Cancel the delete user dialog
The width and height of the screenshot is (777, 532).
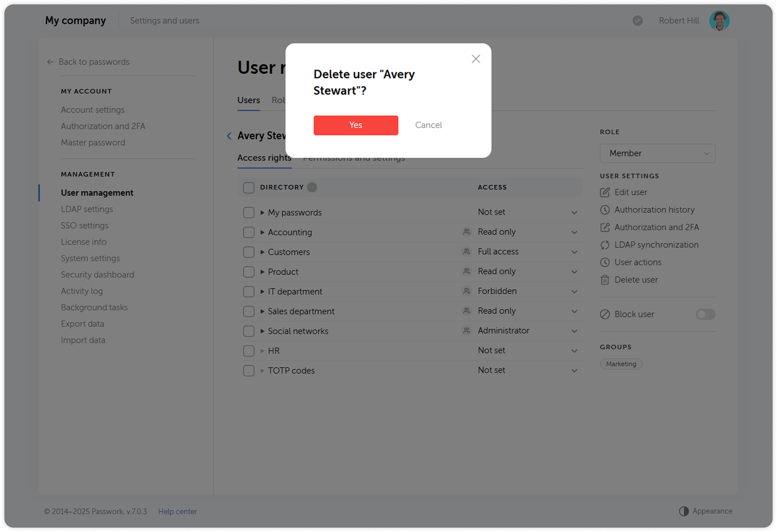click(x=428, y=125)
